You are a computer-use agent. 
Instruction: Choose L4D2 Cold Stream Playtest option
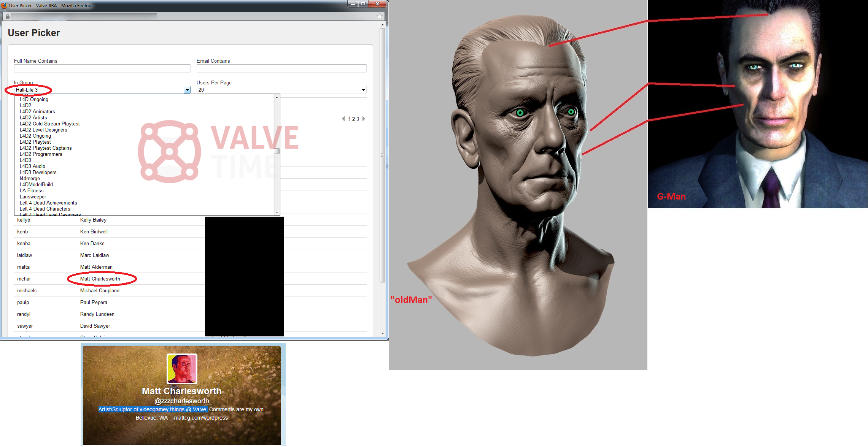[x=50, y=124]
